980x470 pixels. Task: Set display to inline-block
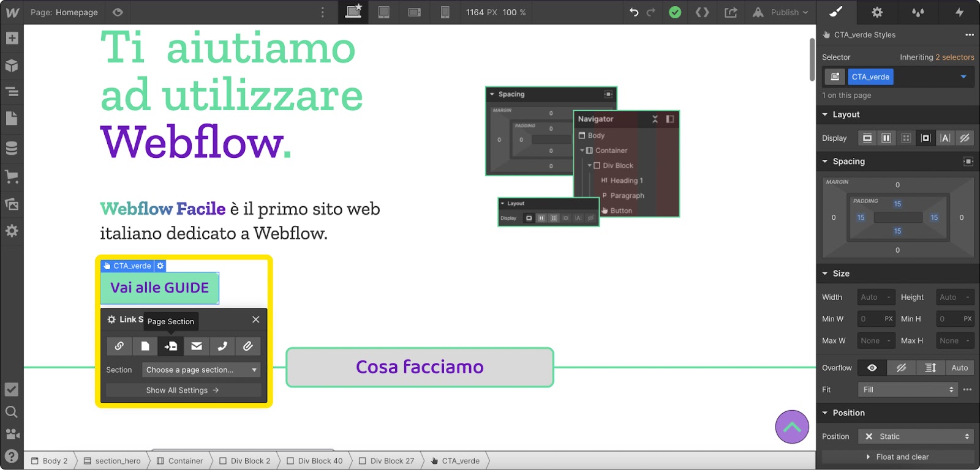pos(925,138)
